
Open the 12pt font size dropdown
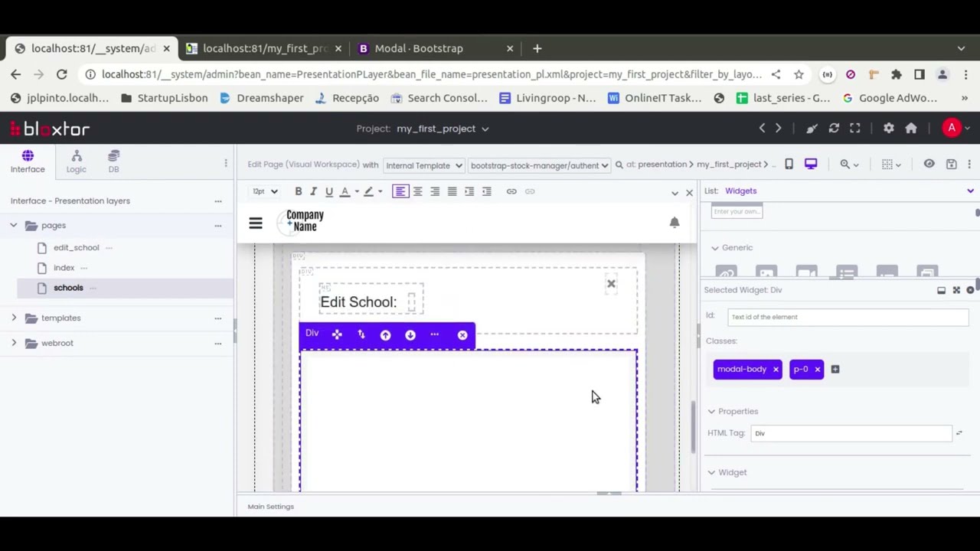tap(265, 191)
